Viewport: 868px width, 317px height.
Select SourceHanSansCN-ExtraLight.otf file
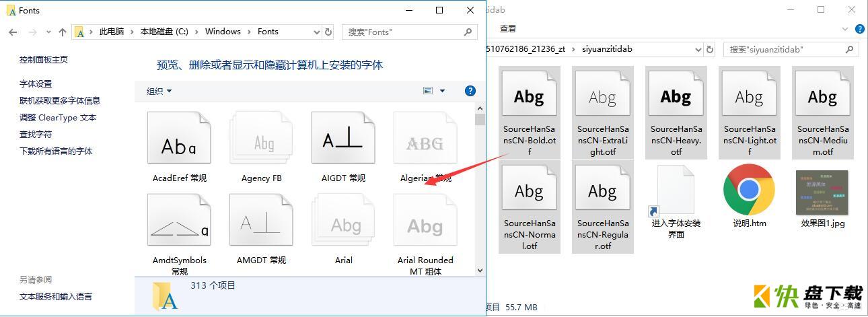(602, 112)
